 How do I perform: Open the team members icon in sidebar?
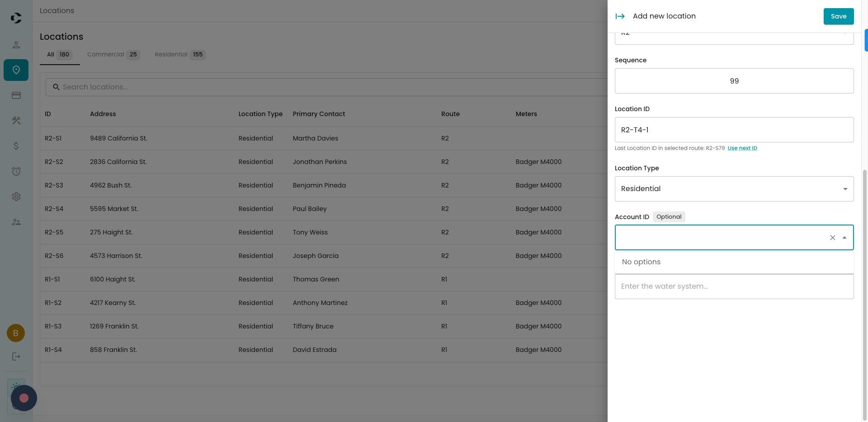point(16,222)
